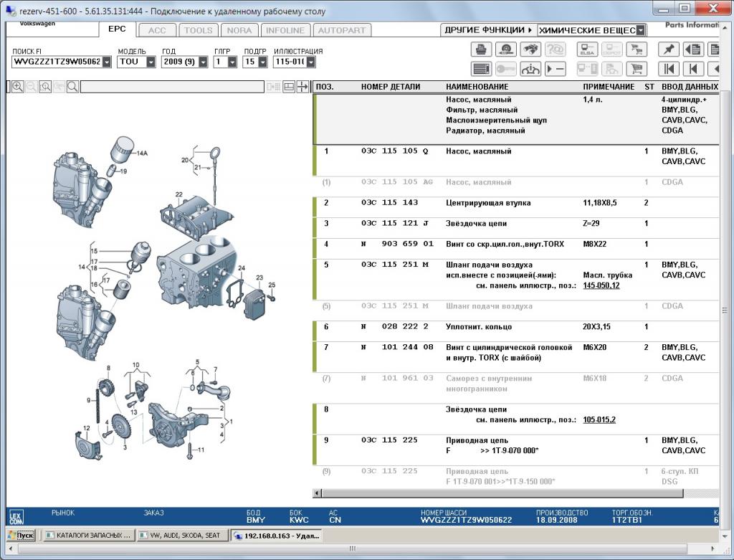Click the wheel/tire icon button
Viewport: 734px width, 560px height.
[x=505, y=49]
